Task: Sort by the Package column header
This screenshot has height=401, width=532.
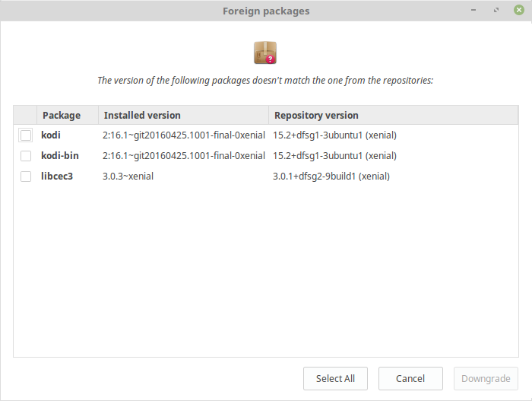Action: pyautogui.click(x=62, y=116)
